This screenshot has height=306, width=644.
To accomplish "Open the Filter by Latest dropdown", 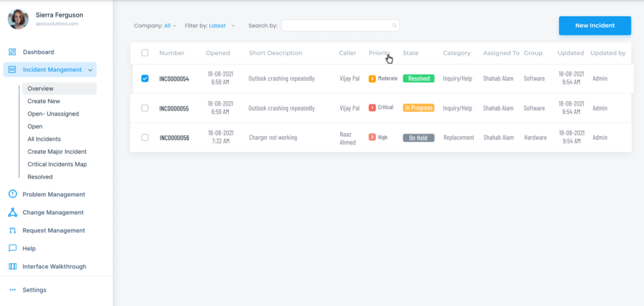I will point(221,26).
